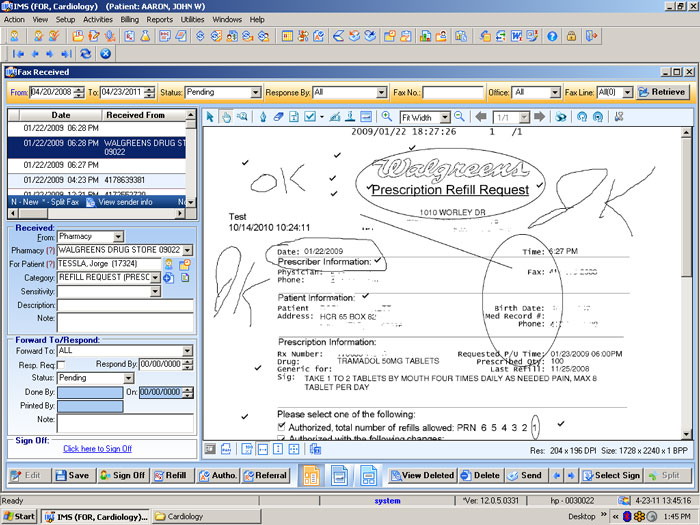This screenshot has height=525, width=700.
Task: Open the Status Pending filter dropdown
Action: (255, 92)
